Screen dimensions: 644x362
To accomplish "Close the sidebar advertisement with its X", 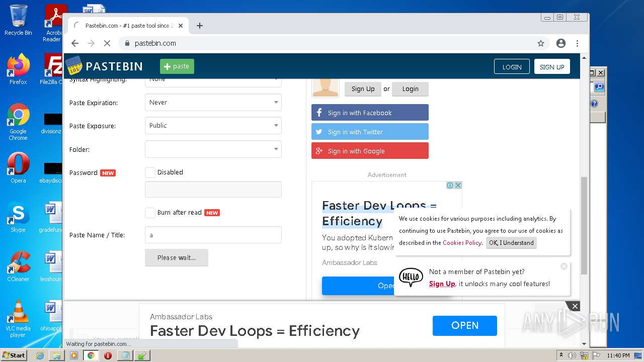I will click(458, 185).
